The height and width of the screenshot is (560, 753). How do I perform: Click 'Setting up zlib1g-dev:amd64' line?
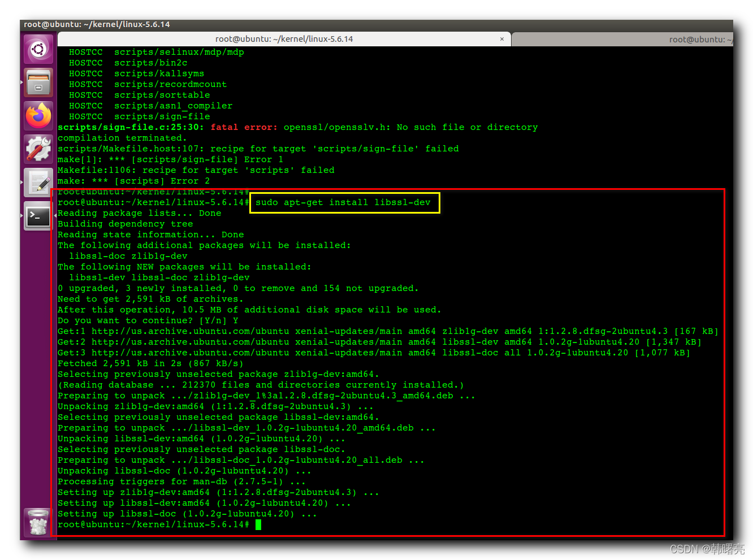(x=218, y=492)
